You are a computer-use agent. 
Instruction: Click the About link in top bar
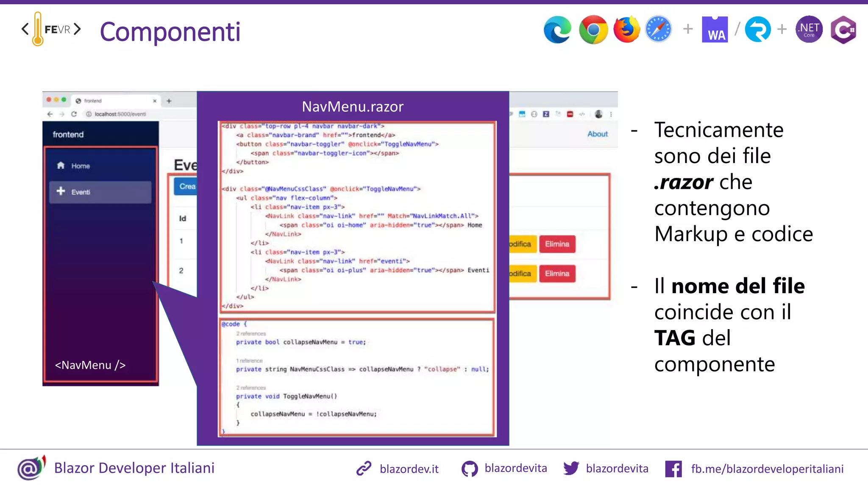[598, 134]
